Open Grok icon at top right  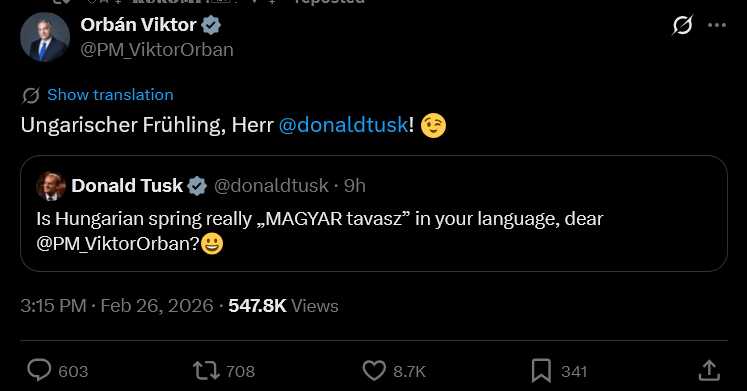pos(682,25)
